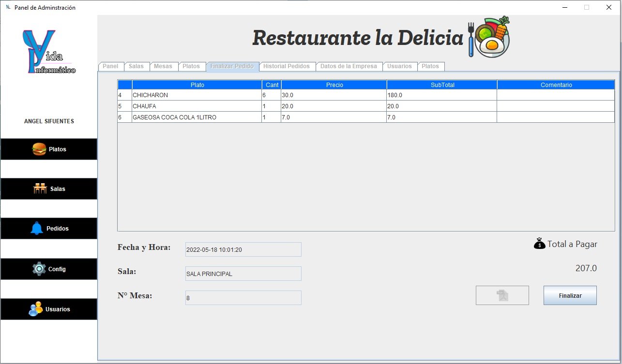The width and height of the screenshot is (622, 364).
Task: Click the greyed-out PDF document button
Action: [x=502, y=295]
